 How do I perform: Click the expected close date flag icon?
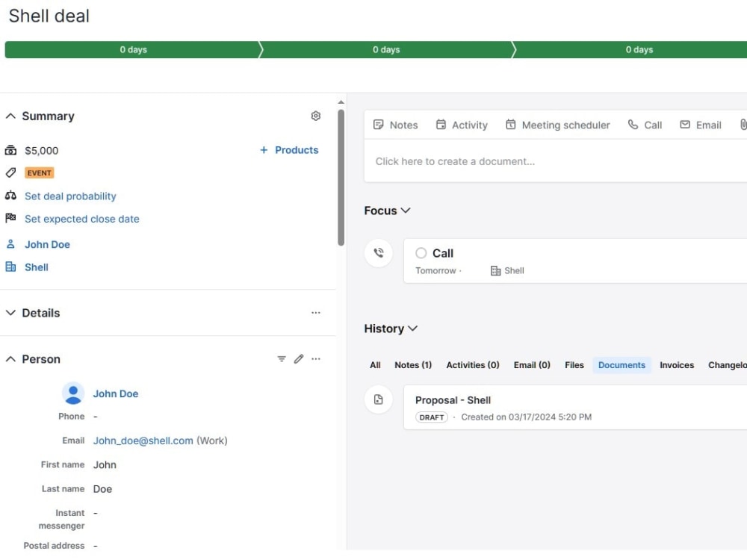pos(10,219)
